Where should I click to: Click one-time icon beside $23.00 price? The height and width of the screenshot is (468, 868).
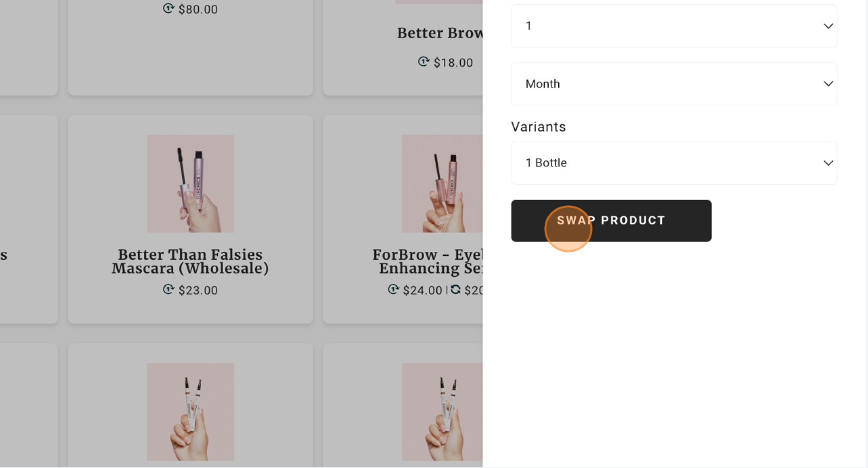pyautogui.click(x=168, y=289)
